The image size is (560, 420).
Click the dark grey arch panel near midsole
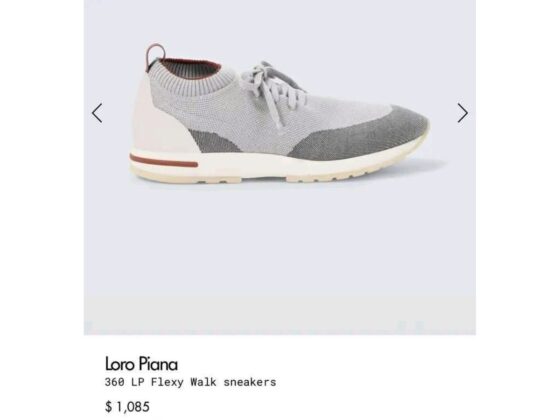(x=209, y=140)
